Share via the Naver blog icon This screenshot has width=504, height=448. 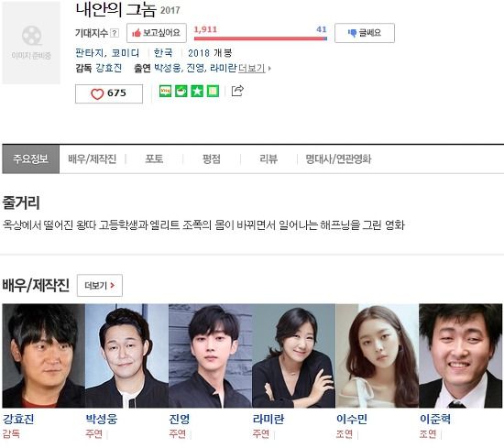coord(165,92)
